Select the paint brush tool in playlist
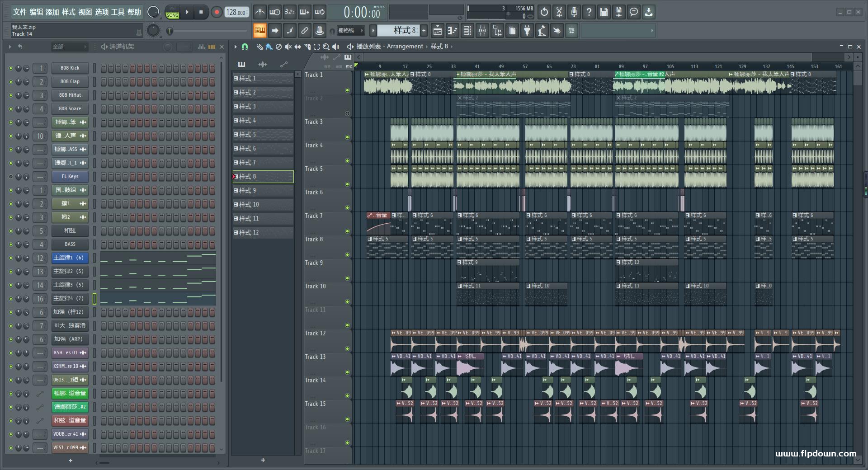This screenshot has height=470, width=868. (x=269, y=47)
